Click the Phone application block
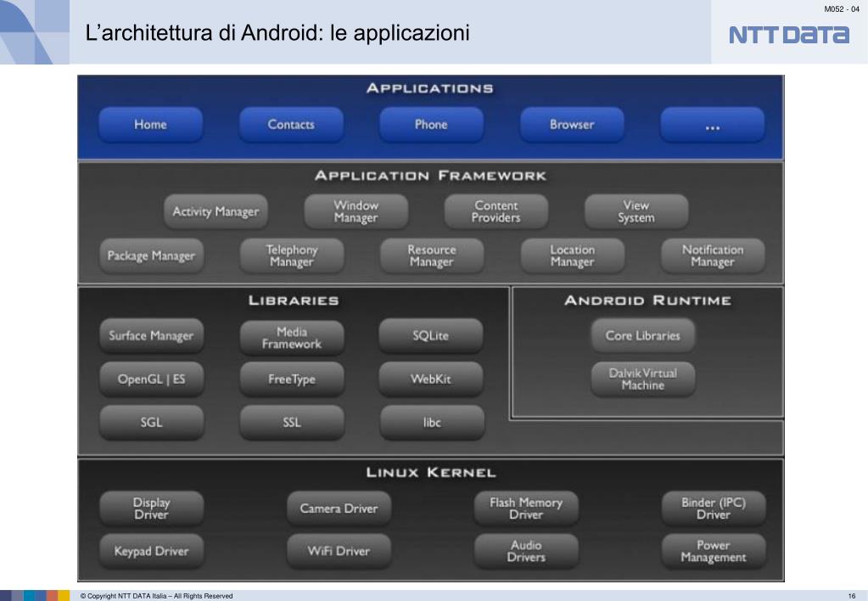The image size is (868, 601). click(431, 125)
